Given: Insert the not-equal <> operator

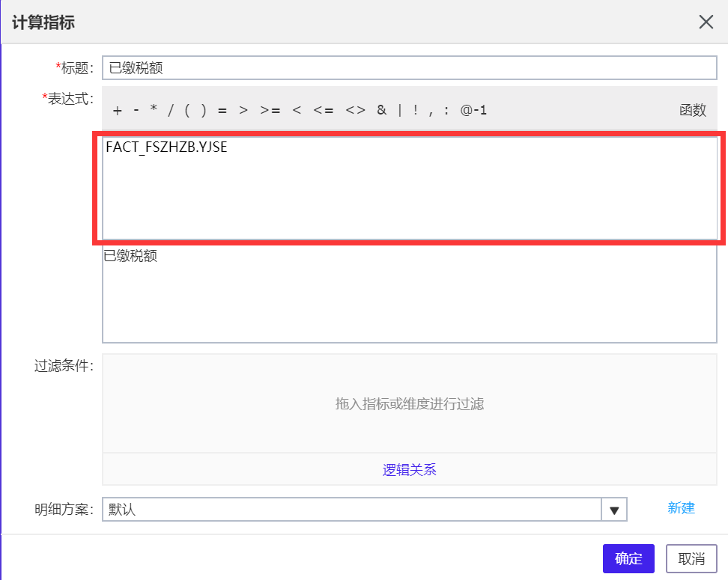Looking at the screenshot, I should pyautogui.click(x=356, y=111).
